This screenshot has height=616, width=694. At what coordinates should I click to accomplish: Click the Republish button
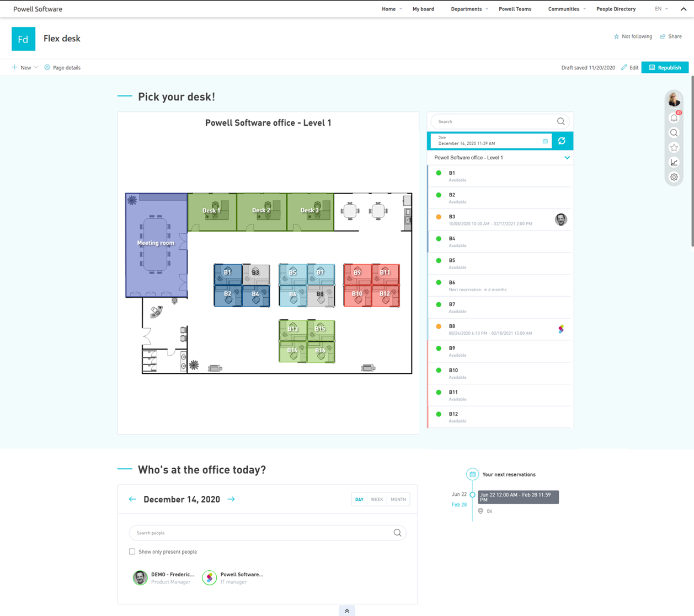(665, 67)
